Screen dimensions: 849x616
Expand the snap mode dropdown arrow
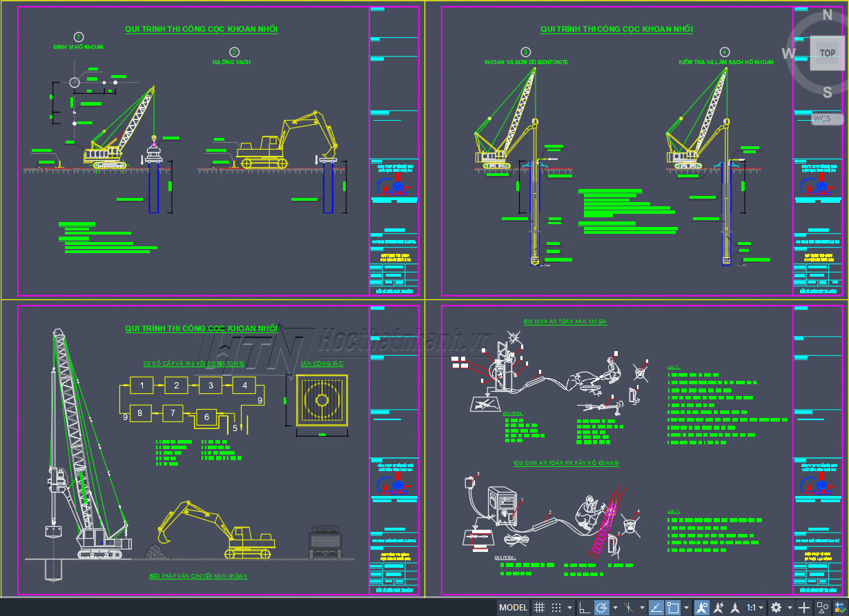pos(569,608)
